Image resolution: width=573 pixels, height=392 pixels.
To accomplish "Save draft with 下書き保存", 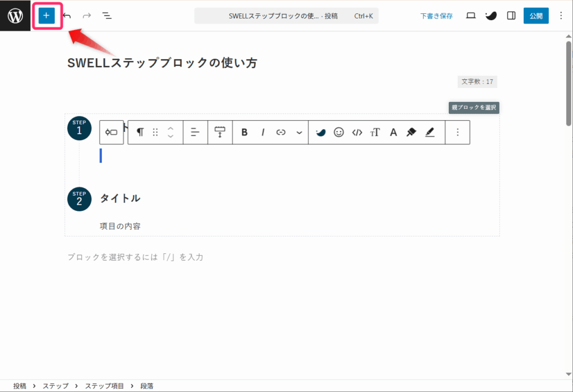I will 436,16.
